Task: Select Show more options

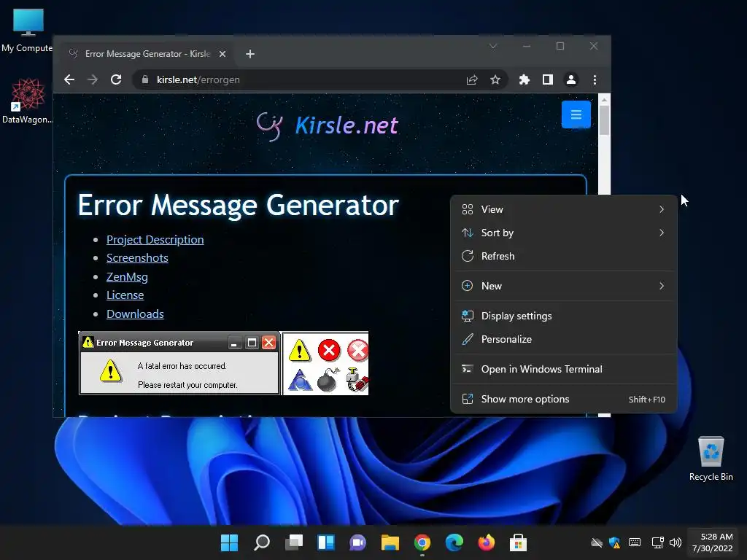Action: point(563,399)
